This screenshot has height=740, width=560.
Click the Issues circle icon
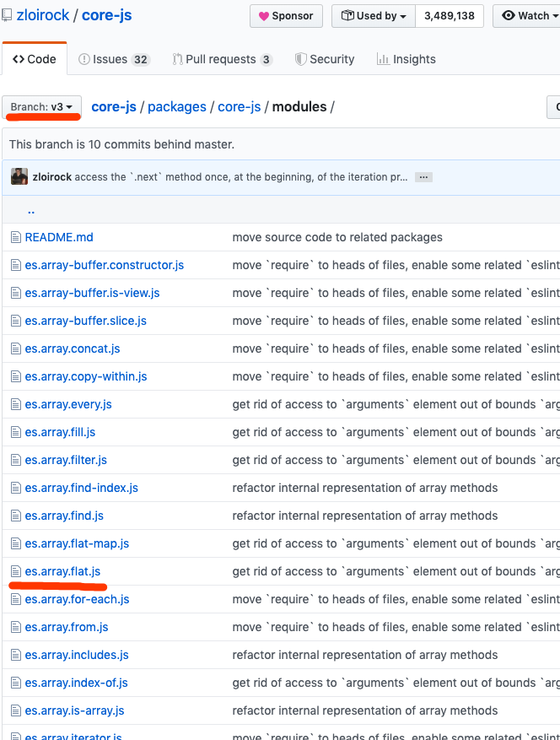point(84,59)
